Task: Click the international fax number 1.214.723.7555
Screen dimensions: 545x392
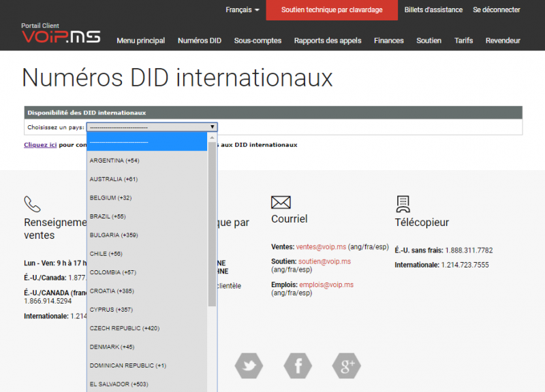Action: (x=465, y=265)
